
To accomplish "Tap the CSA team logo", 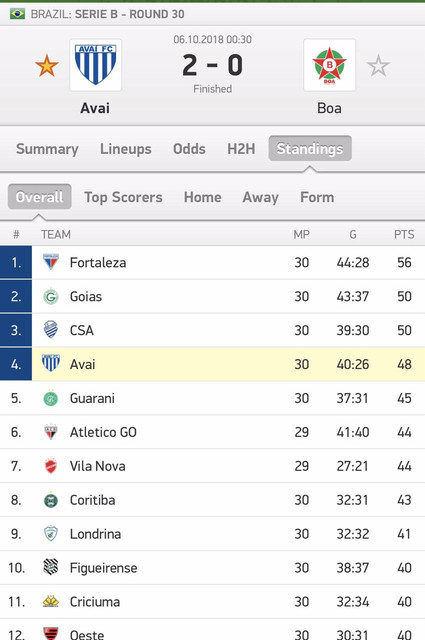I will (51, 330).
